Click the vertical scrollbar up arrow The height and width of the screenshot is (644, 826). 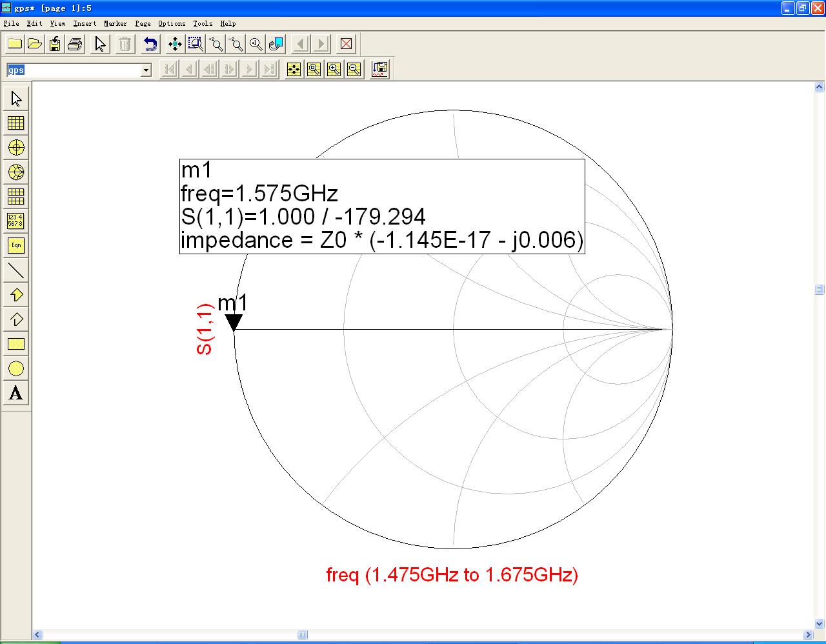[820, 87]
